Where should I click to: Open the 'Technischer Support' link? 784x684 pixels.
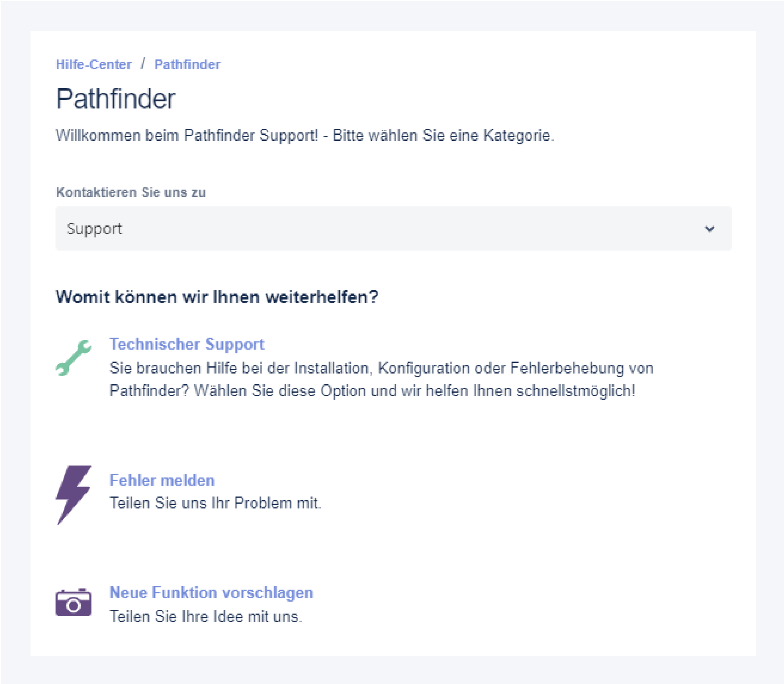tap(187, 344)
